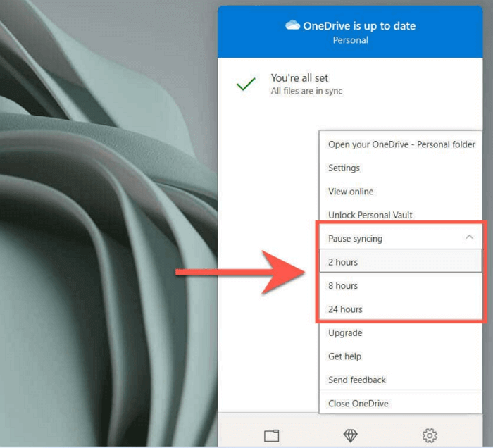Image resolution: width=493 pixels, height=448 pixels.
Task: Click the premium diamond icon
Action: (350, 435)
